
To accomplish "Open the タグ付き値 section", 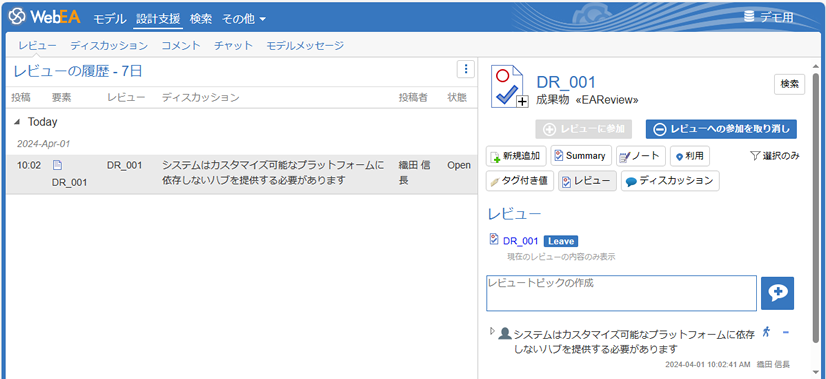I will click(x=519, y=181).
